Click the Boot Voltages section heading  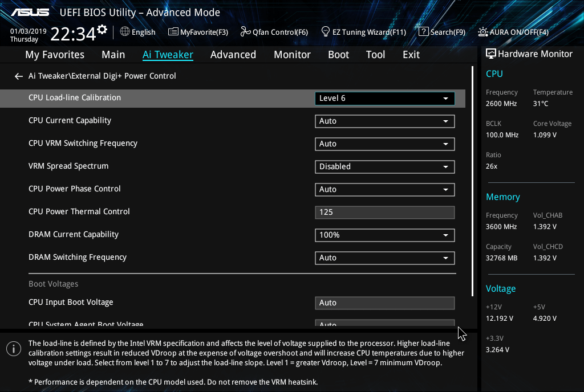coord(53,284)
